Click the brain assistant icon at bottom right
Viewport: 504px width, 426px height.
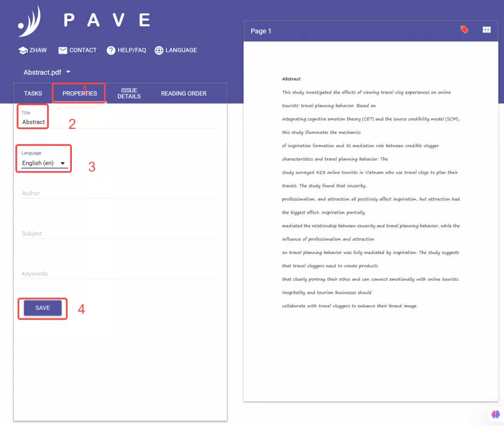tap(496, 414)
